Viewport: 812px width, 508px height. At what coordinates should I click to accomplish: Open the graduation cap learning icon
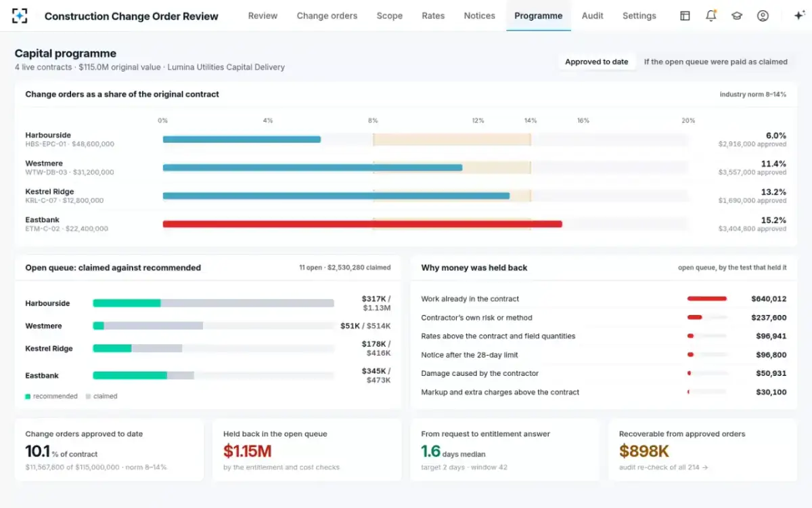pos(737,16)
